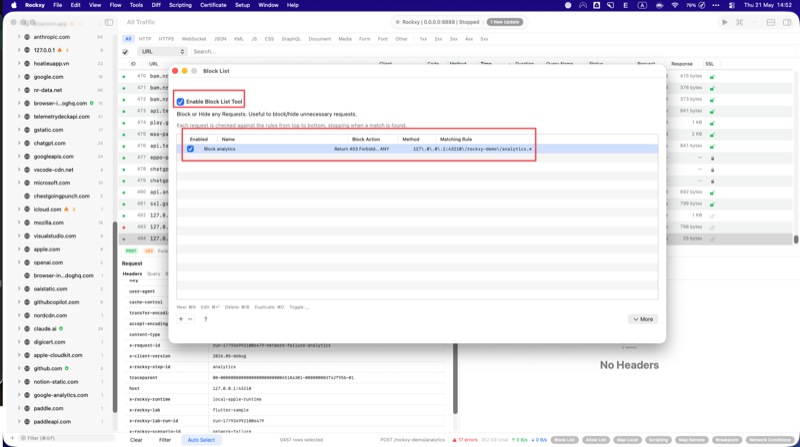Screen dimensions: 800x447
Task: Click the globe icon beside paddle.com
Action: pyautogui.click(x=27, y=408)
